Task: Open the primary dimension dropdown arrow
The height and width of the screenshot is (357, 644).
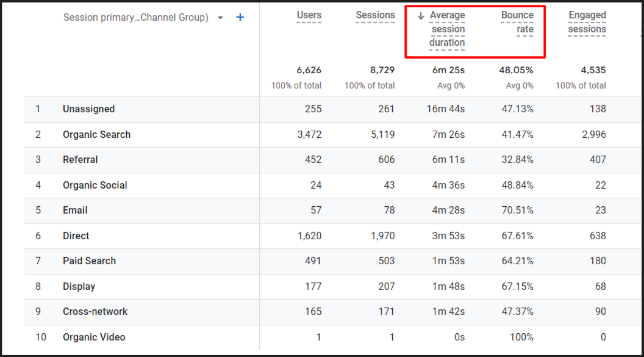Action: coord(220,18)
